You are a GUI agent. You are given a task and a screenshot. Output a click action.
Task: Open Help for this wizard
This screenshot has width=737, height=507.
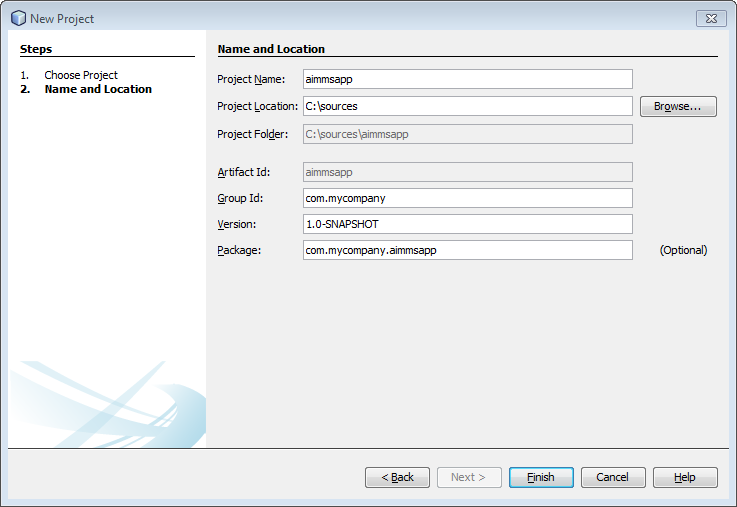pyautogui.click(x=685, y=477)
